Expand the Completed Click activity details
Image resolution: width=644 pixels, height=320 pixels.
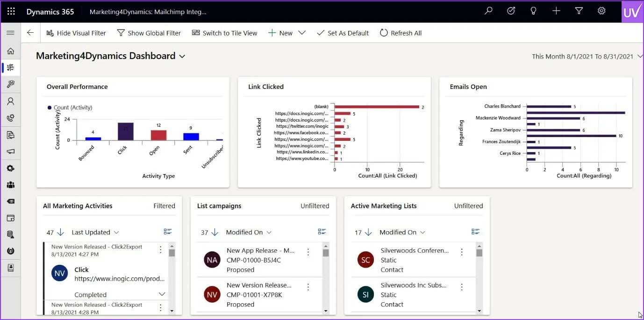(x=162, y=294)
